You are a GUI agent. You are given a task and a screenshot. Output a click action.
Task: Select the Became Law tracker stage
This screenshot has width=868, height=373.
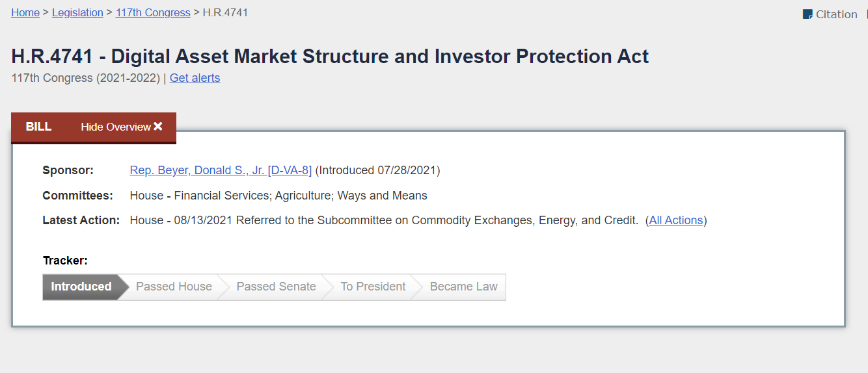pos(463,287)
